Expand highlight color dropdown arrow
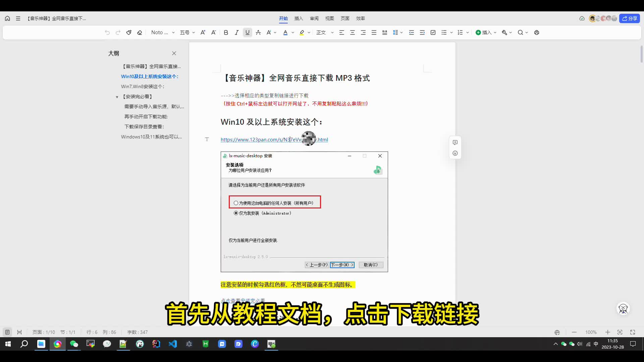Image resolution: width=644 pixels, height=362 pixels. [x=309, y=33]
